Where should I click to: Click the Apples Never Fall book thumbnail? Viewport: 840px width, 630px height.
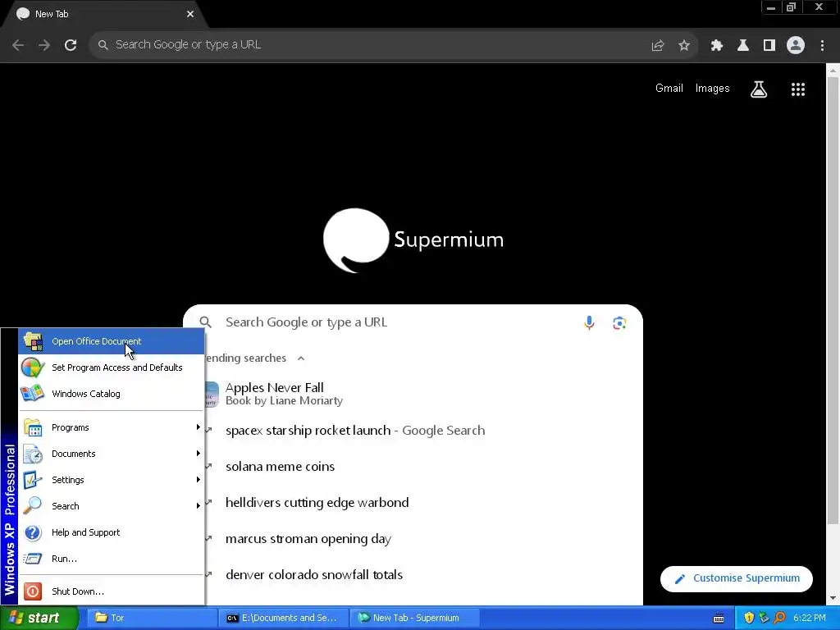211,395
